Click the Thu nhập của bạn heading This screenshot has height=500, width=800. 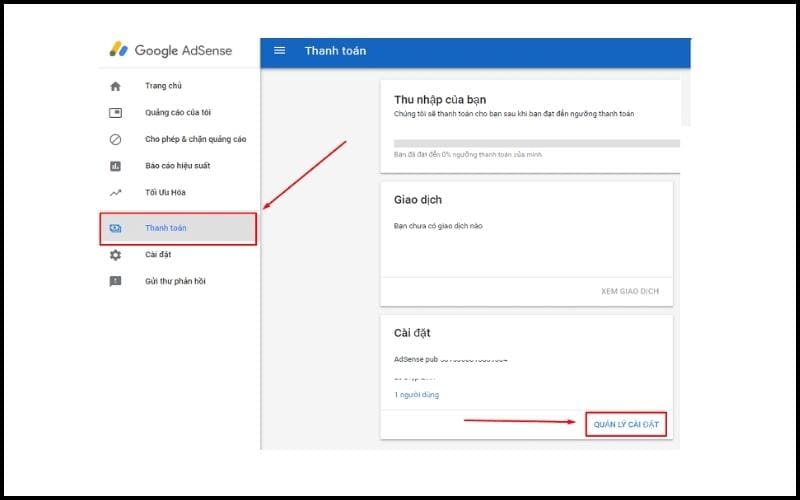(440, 99)
